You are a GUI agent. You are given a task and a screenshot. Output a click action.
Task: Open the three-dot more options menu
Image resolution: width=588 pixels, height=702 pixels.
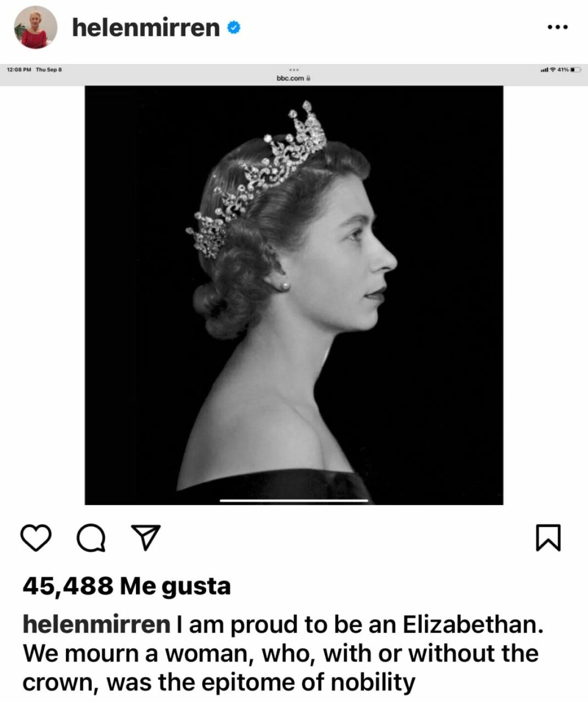(557, 27)
